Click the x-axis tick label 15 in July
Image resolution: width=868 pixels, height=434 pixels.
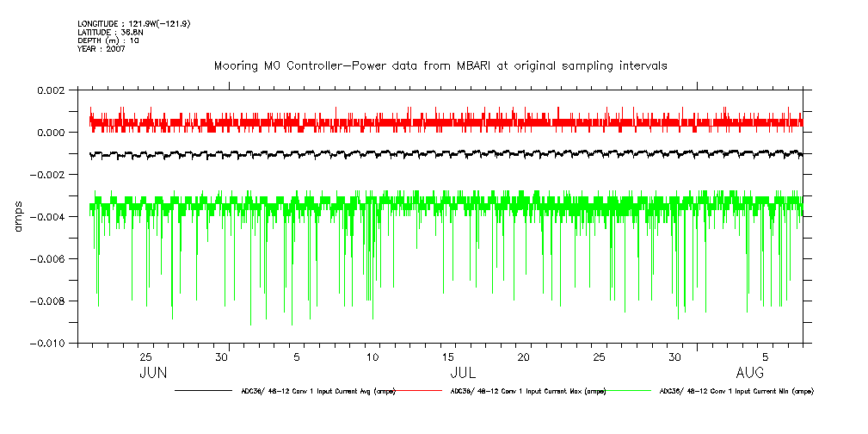click(x=448, y=356)
